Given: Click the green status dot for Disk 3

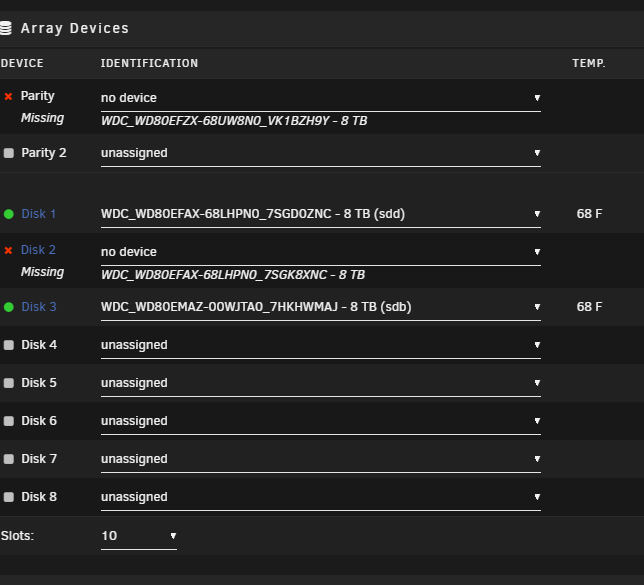Looking at the screenshot, I should coord(9,307).
